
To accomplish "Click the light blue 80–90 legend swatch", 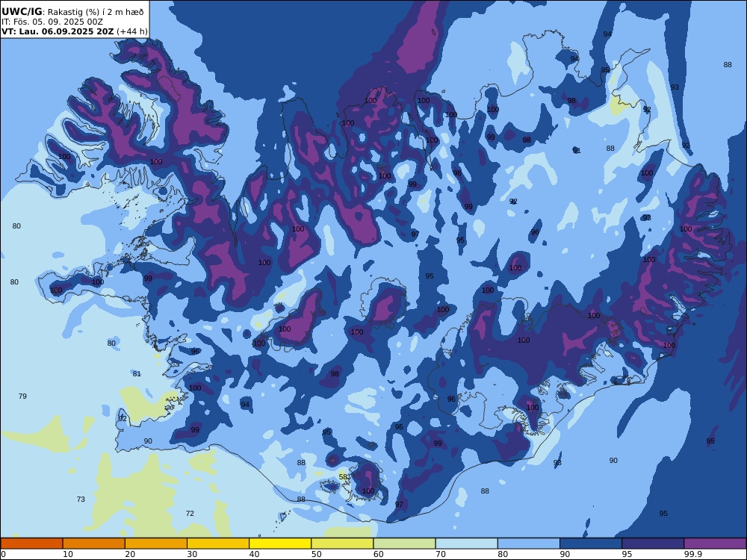I will (x=529, y=544).
